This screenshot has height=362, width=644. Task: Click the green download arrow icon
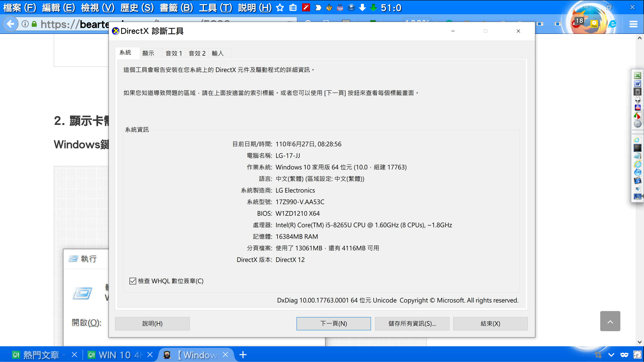[x=373, y=8]
